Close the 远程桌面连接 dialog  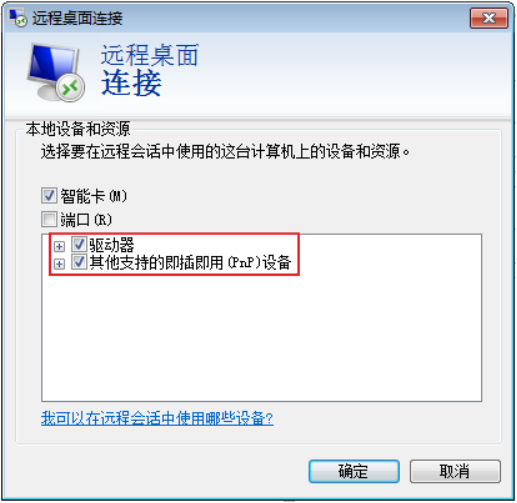point(489,18)
